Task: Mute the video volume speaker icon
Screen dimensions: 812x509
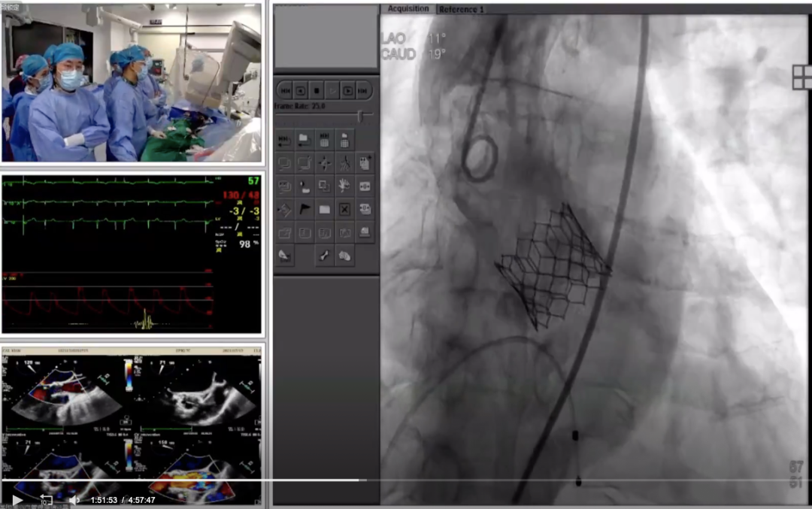Action: coord(74,500)
